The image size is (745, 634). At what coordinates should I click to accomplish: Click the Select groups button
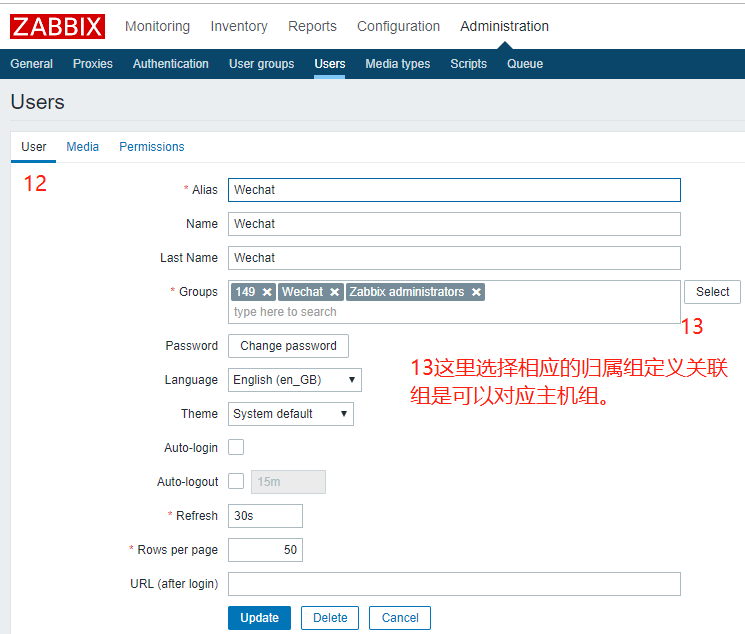click(x=712, y=292)
